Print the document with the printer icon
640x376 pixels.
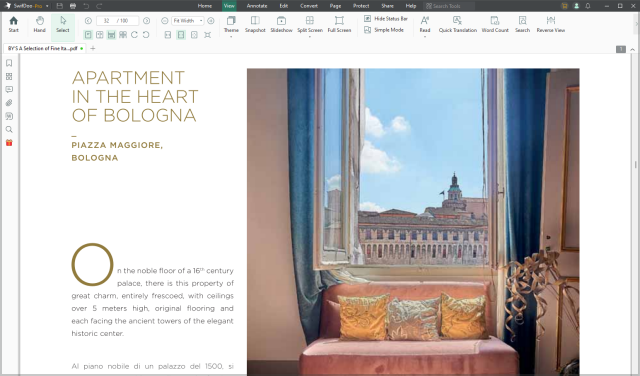(73, 6)
